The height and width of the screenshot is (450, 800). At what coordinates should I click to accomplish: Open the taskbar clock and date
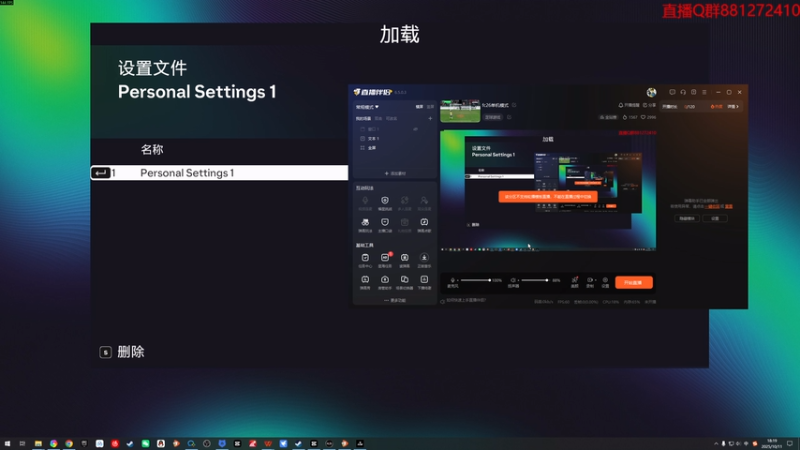[772, 444]
